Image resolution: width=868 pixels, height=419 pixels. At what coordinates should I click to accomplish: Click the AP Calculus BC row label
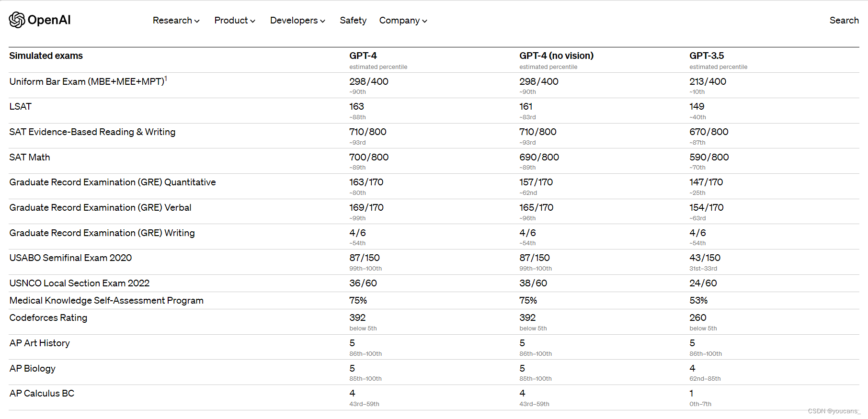(x=42, y=394)
